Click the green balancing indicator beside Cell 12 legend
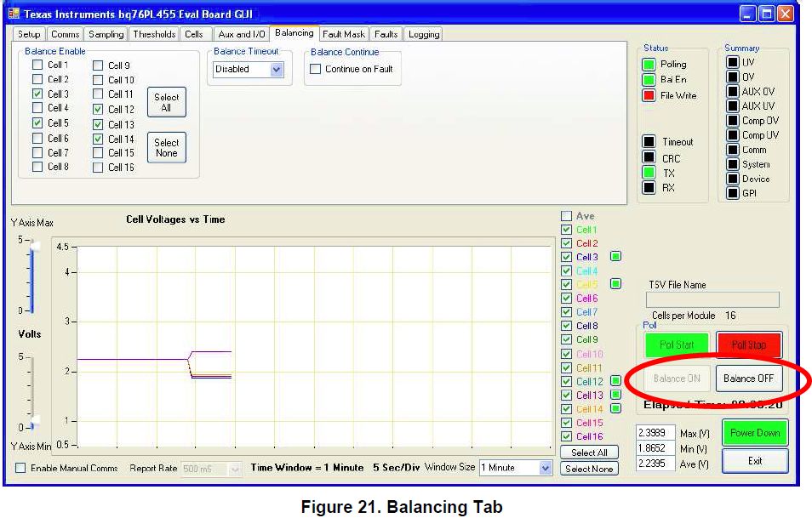Viewport: 812px width, 518px height. coord(615,381)
